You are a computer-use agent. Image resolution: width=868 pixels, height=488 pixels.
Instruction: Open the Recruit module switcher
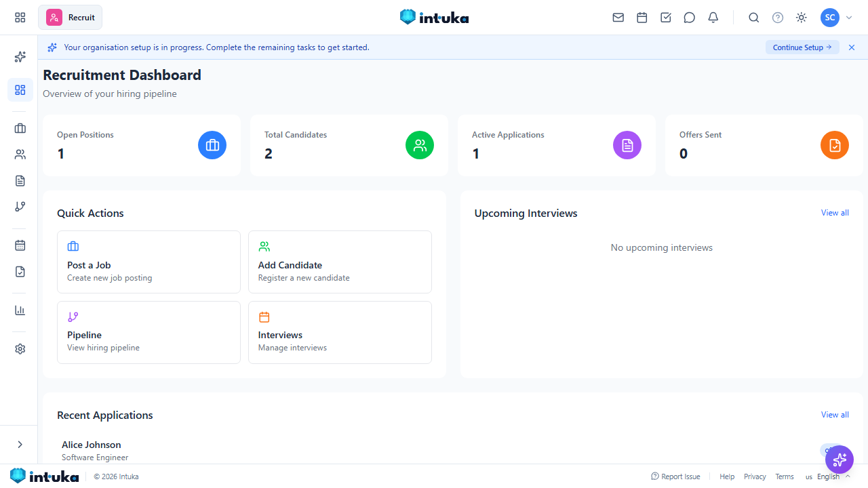(71, 18)
